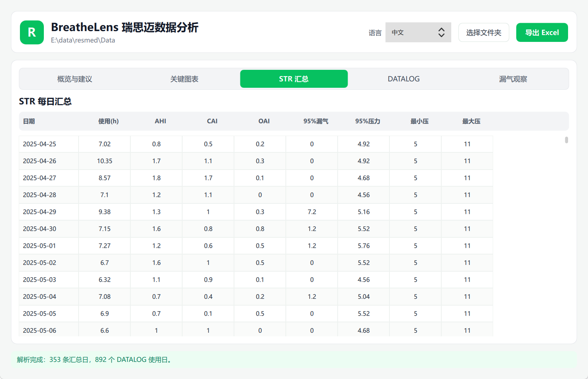Click the 95% pressure value 5.16
The width and height of the screenshot is (588, 379).
[364, 212]
